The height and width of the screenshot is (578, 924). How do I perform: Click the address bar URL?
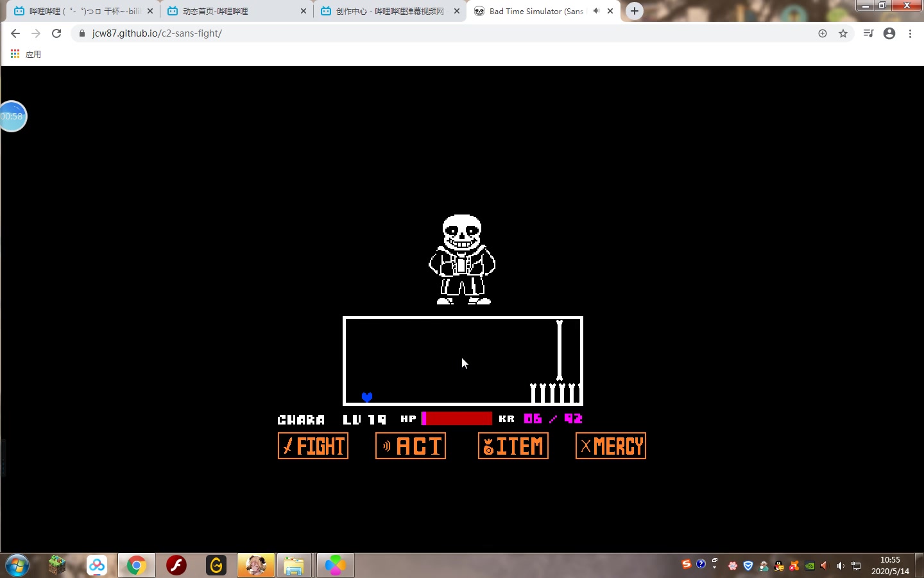(x=157, y=33)
